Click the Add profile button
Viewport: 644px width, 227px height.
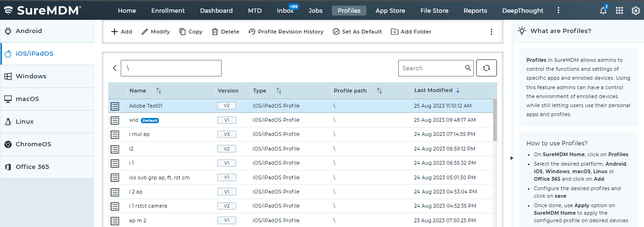pyautogui.click(x=122, y=32)
